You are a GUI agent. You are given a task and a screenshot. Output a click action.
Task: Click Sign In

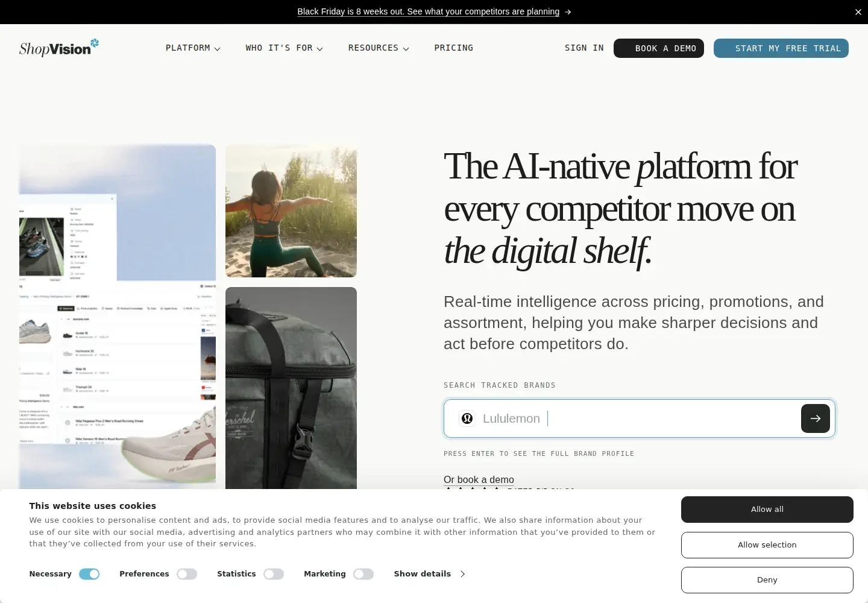[584, 48]
